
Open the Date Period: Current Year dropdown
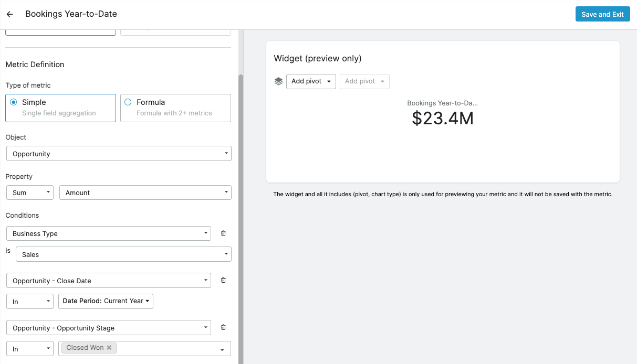106,301
